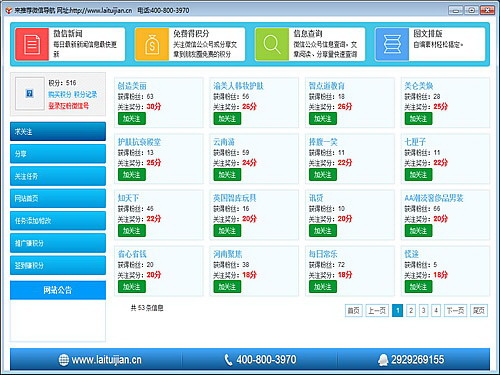This screenshot has height=375, width=500.
Task: Open the 每日常乐 account title
Action: click(323, 254)
